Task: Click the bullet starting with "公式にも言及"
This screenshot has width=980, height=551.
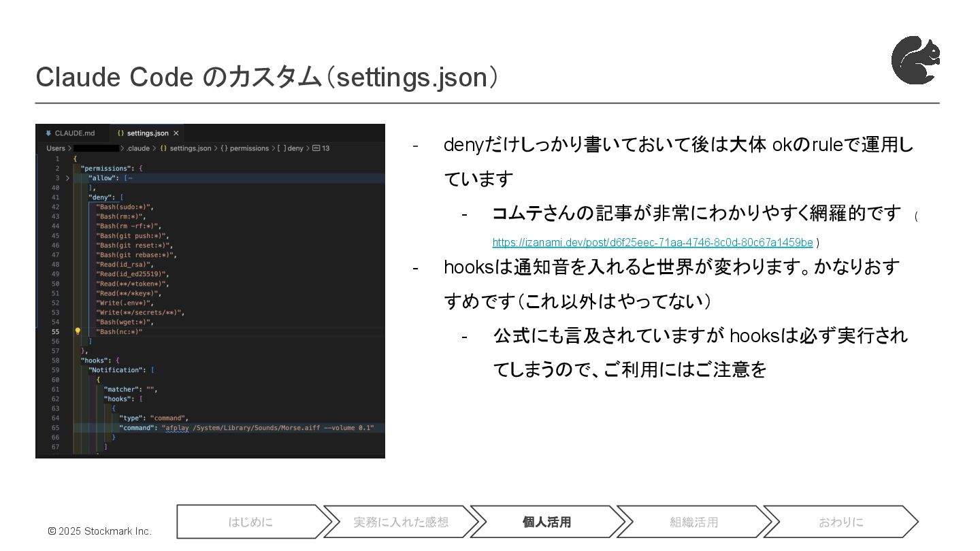Action: 700,352
